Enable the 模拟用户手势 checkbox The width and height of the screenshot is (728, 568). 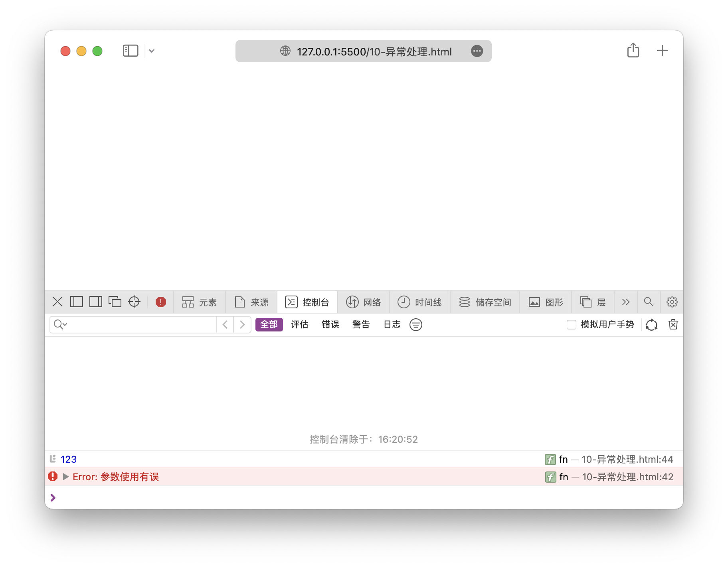[x=572, y=324]
